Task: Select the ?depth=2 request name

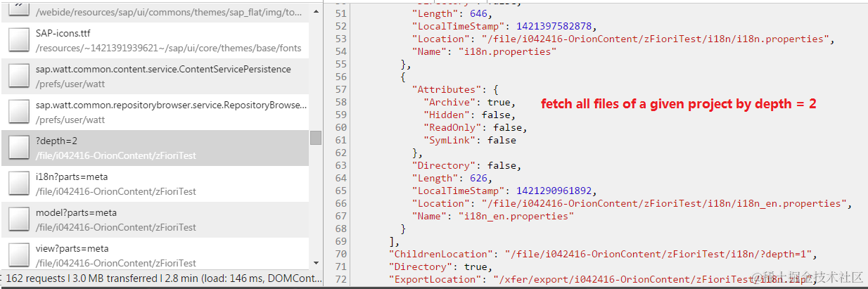Action: pyautogui.click(x=56, y=141)
